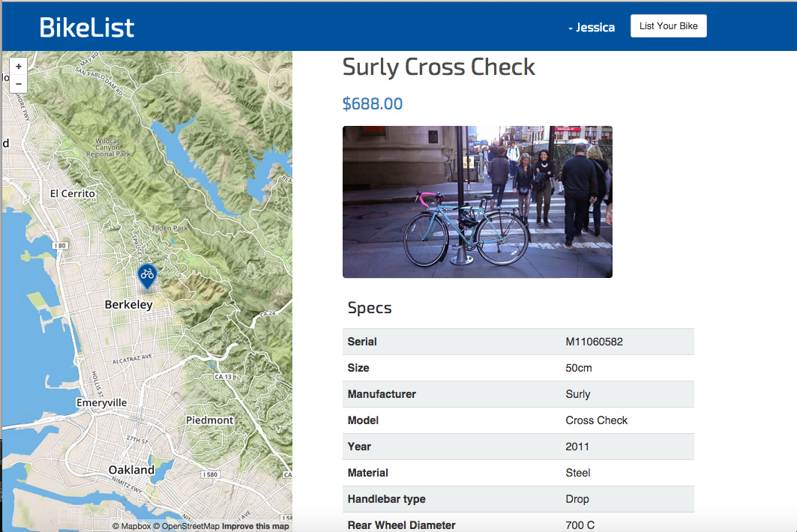
Task: Open the BikeList home logo
Action: (87, 28)
